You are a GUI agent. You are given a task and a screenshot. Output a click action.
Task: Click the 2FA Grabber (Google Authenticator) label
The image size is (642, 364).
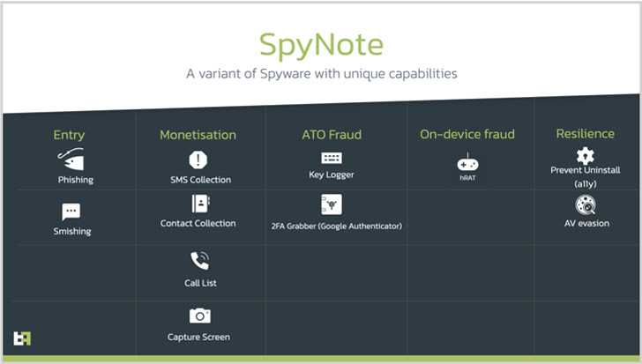337,227
